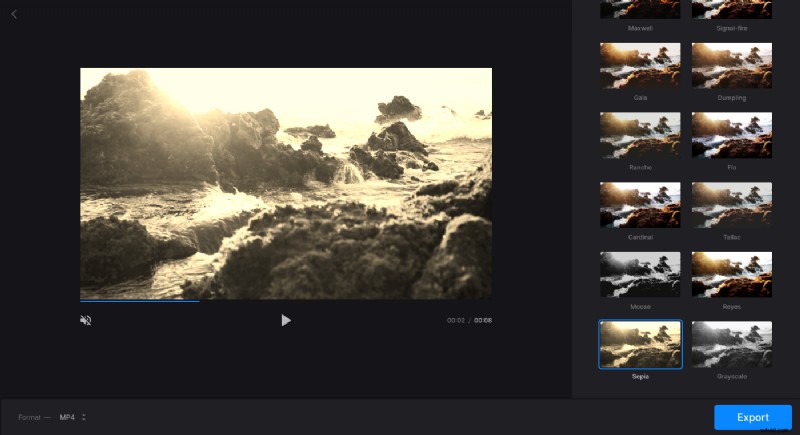The width and height of the screenshot is (800, 435).
Task: Switch to the Grayscale filter thumbnail
Action: tap(732, 344)
